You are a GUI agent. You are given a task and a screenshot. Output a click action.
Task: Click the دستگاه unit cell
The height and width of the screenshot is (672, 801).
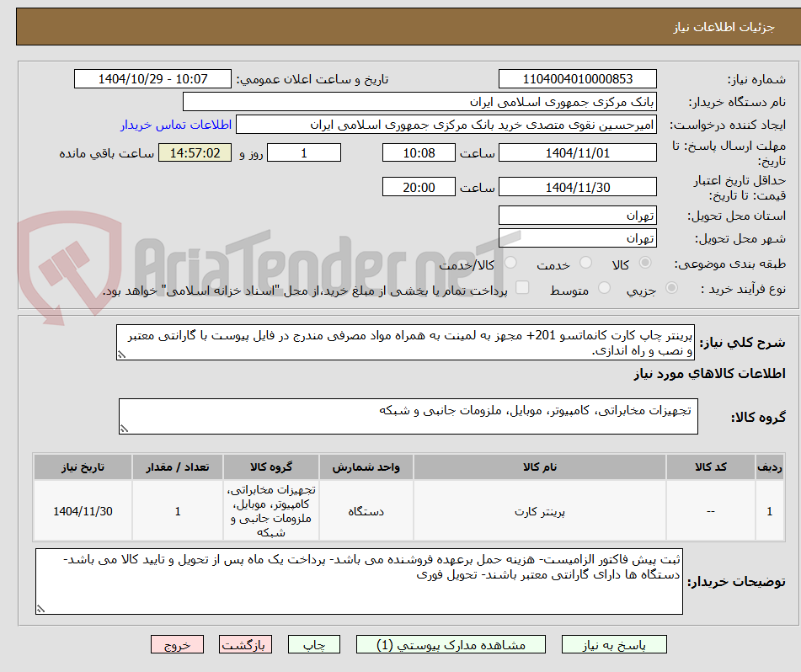click(366, 511)
